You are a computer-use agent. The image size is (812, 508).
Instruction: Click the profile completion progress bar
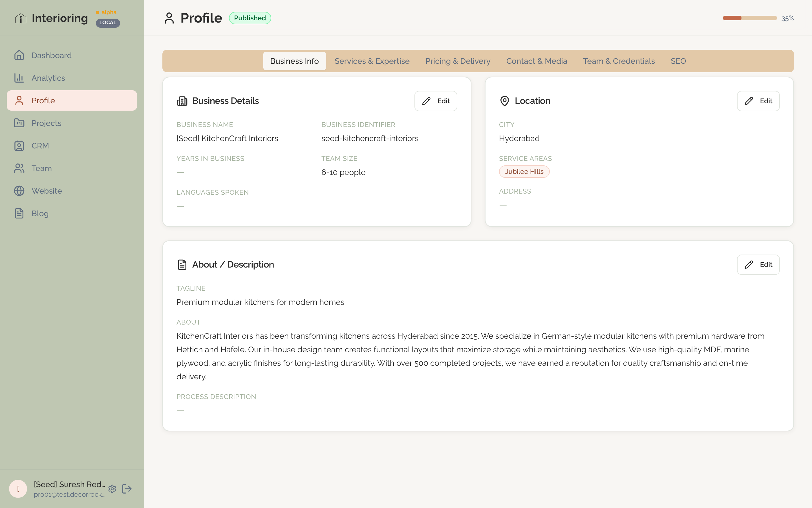coord(750,18)
